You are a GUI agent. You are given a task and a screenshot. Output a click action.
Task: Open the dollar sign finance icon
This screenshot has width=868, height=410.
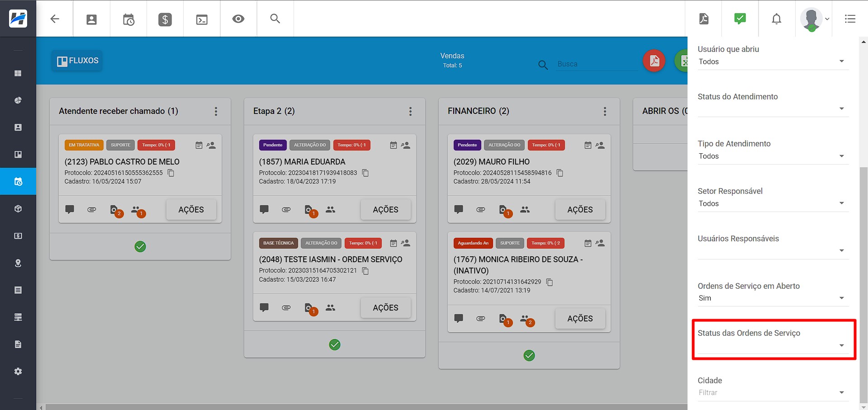165,19
